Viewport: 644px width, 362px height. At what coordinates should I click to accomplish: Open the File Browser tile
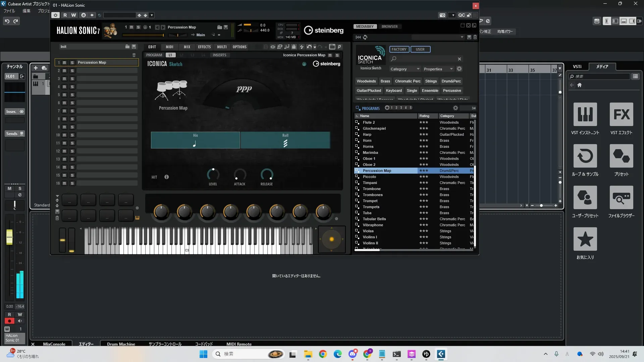click(621, 197)
